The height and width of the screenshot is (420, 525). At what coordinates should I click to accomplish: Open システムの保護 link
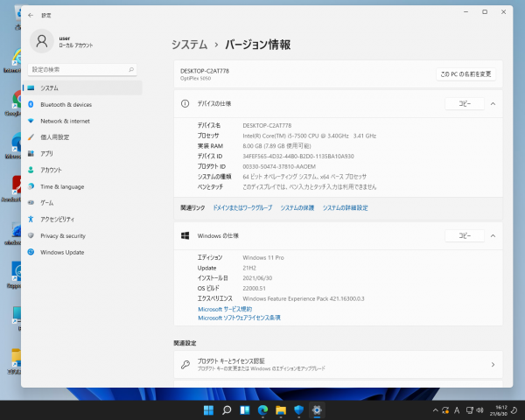tap(297, 208)
